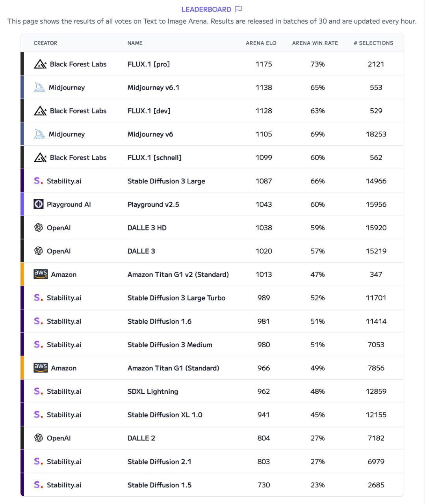
Task: Click Black Forest Labs logo in FLUX.1 [pro] row
Action: pos(40,64)
